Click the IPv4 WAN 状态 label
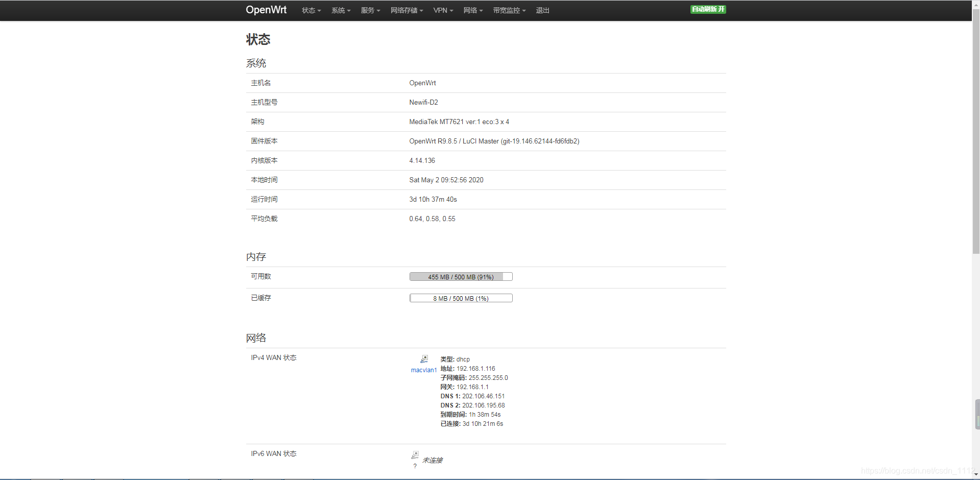980x480 pixels. [x=273, y=357]
